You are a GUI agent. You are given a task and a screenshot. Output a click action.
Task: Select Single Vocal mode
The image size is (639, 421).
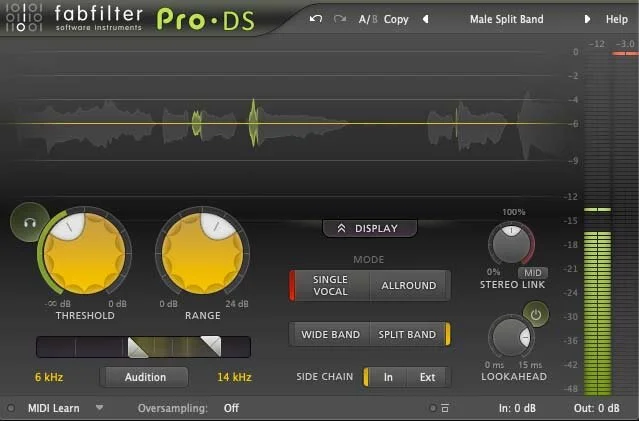coord(330,285)
